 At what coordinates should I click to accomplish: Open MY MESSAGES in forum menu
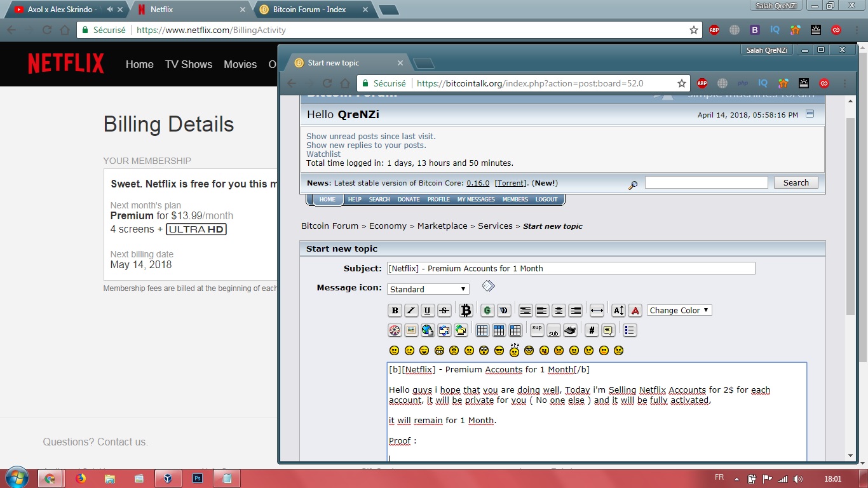(476, 200)
